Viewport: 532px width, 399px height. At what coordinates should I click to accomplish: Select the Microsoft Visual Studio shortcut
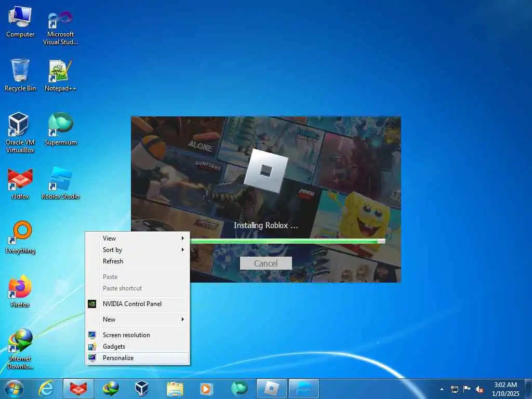tap(60, 27)
